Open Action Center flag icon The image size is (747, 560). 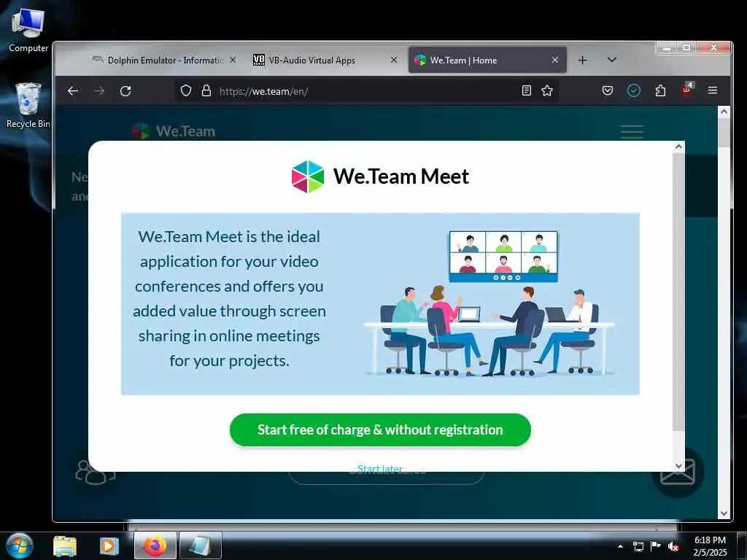coord(656,546)
